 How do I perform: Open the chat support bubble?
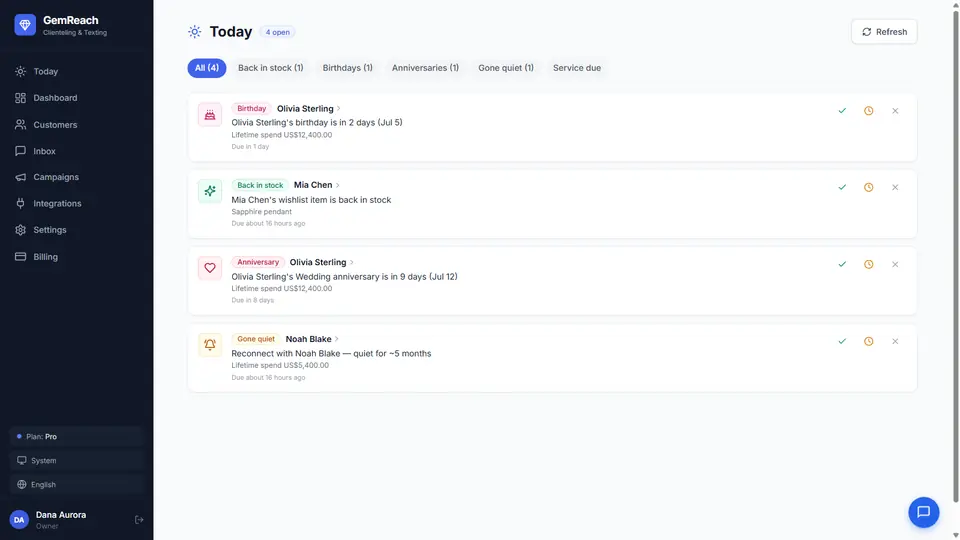(923, 512)
